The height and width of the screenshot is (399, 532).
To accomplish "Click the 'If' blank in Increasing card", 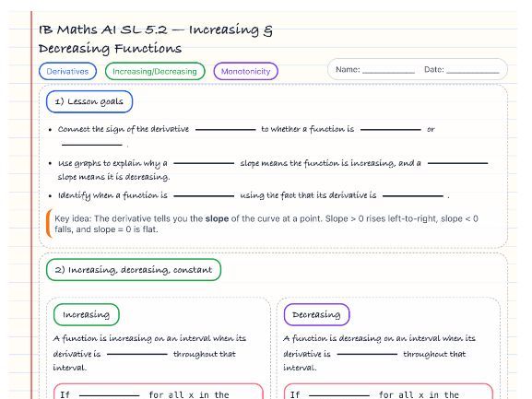I will [109, 395].
